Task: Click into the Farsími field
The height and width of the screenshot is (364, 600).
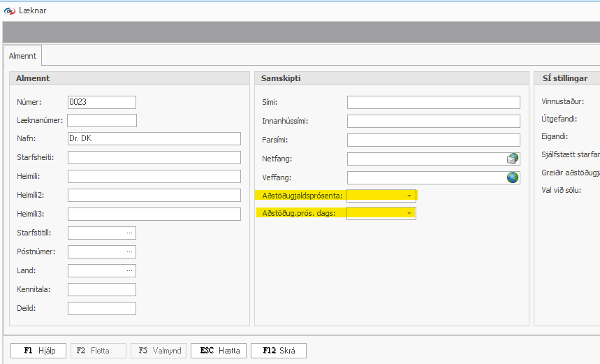Action: pos(433,140)
